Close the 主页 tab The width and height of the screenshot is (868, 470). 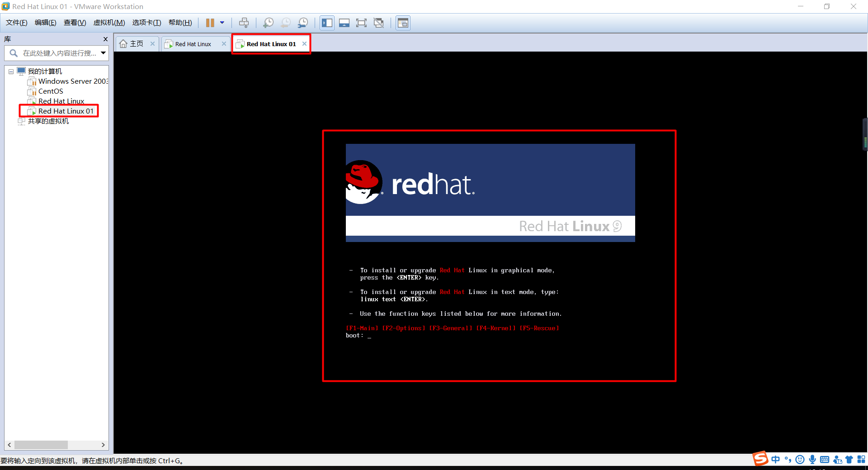click(153, 44)
